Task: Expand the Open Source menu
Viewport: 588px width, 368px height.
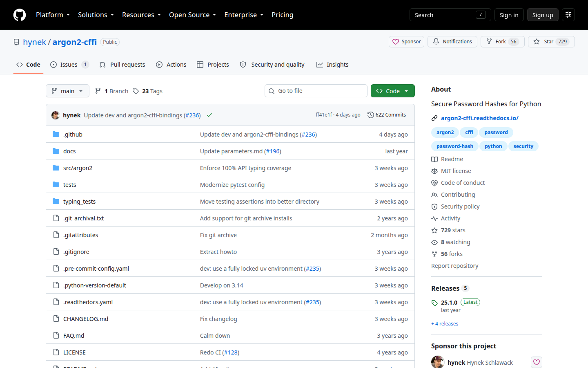Action: (192, 15)
